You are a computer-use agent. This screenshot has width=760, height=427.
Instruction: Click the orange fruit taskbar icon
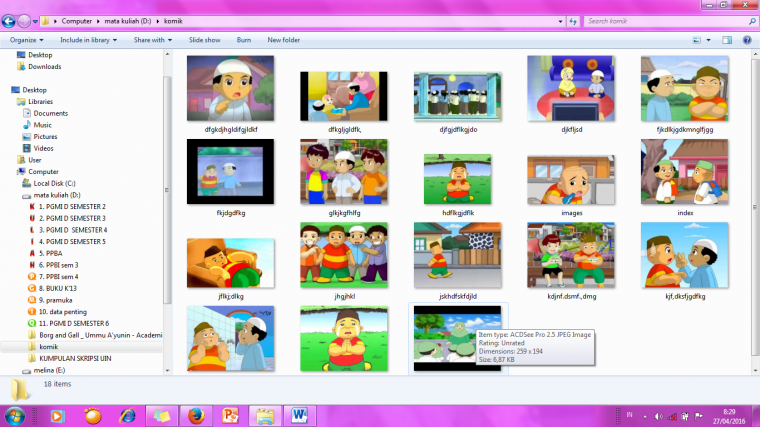coord(93,416)
